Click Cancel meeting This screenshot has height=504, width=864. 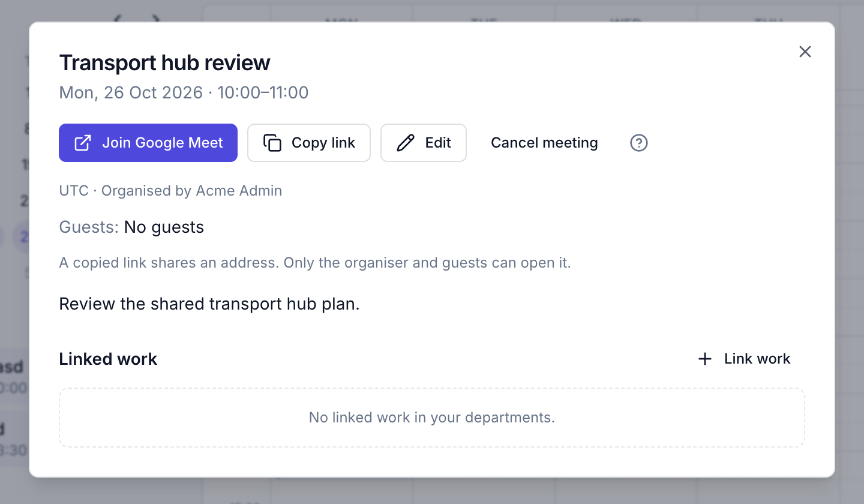point(544,143)
